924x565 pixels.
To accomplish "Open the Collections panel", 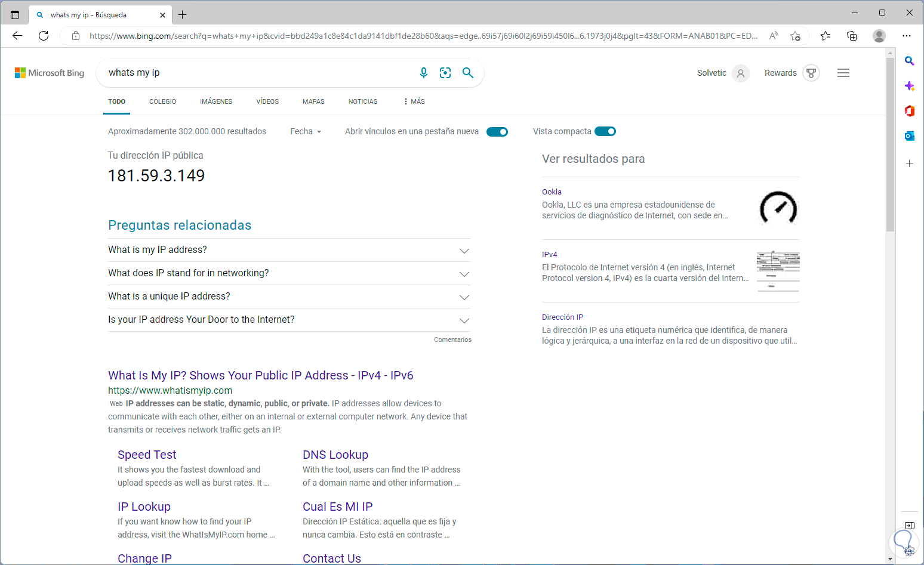I will click(x=852, y=36).
